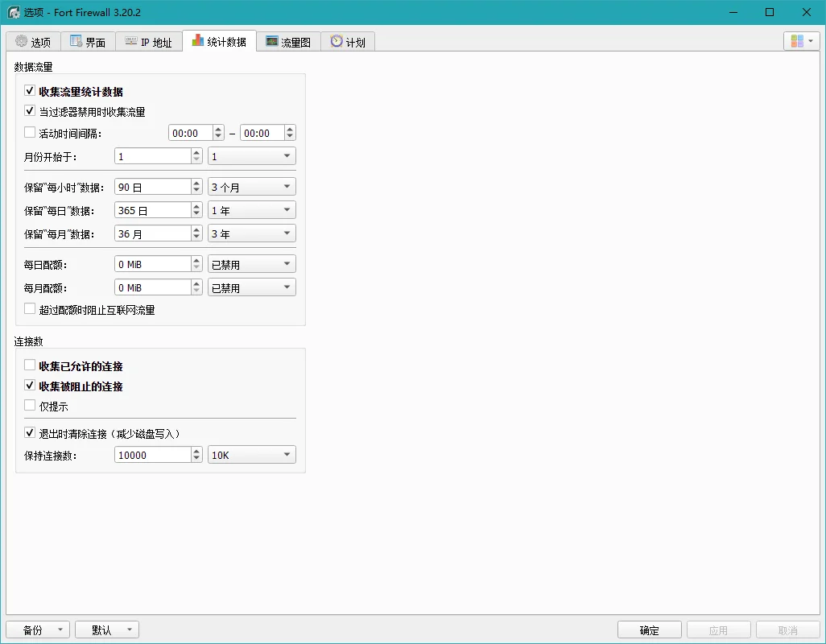Click the 界面 tab window icon
The image size is (826, 644).
coord(76,41)
